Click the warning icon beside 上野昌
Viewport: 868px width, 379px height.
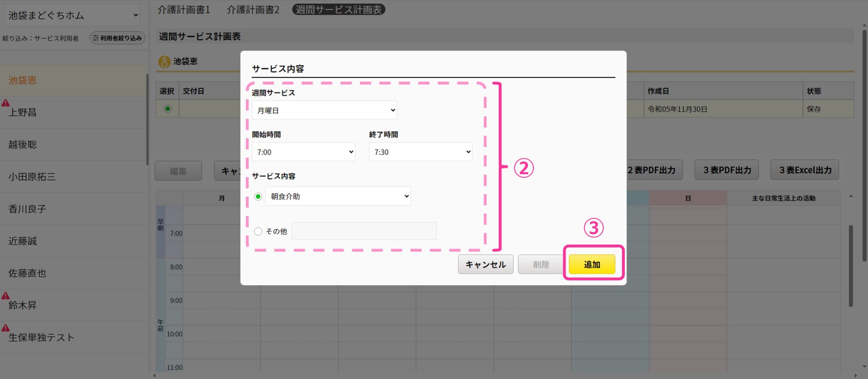pyautogui.click(x=5, y=103)
